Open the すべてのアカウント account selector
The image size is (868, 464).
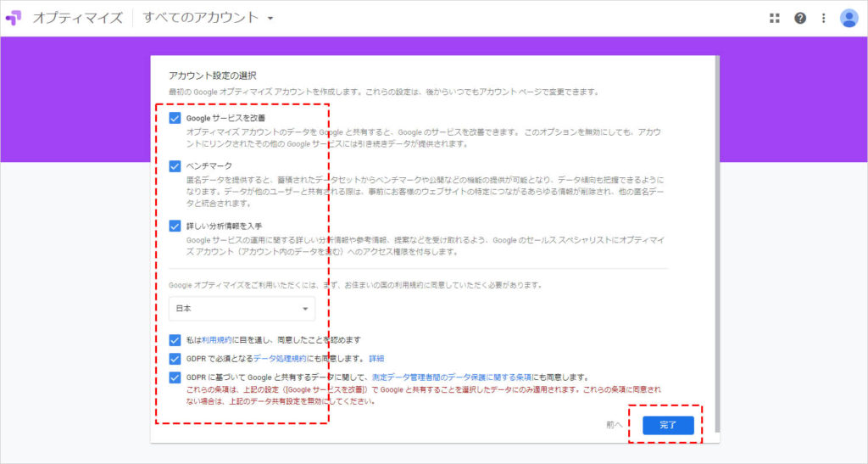[208, 18]
